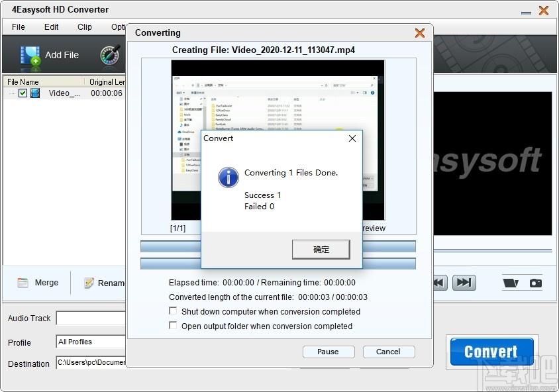Click the Add File film icon
The image size is (559, 392).
click(x=30, y=56)
